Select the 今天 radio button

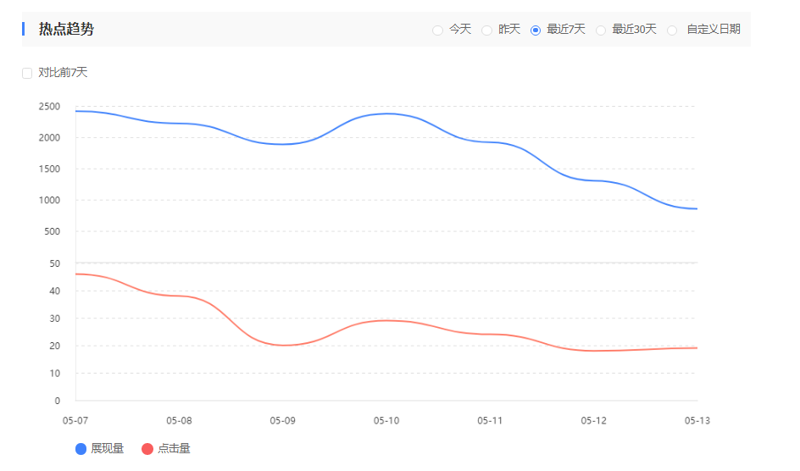[x=438, y=30]
